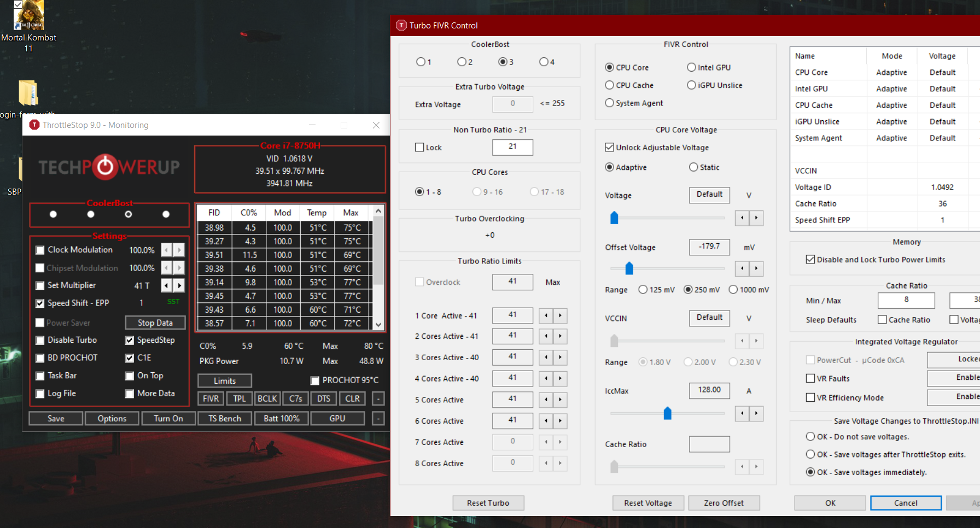Click the DTS button

pyautogui.click(x=324, y=398)
